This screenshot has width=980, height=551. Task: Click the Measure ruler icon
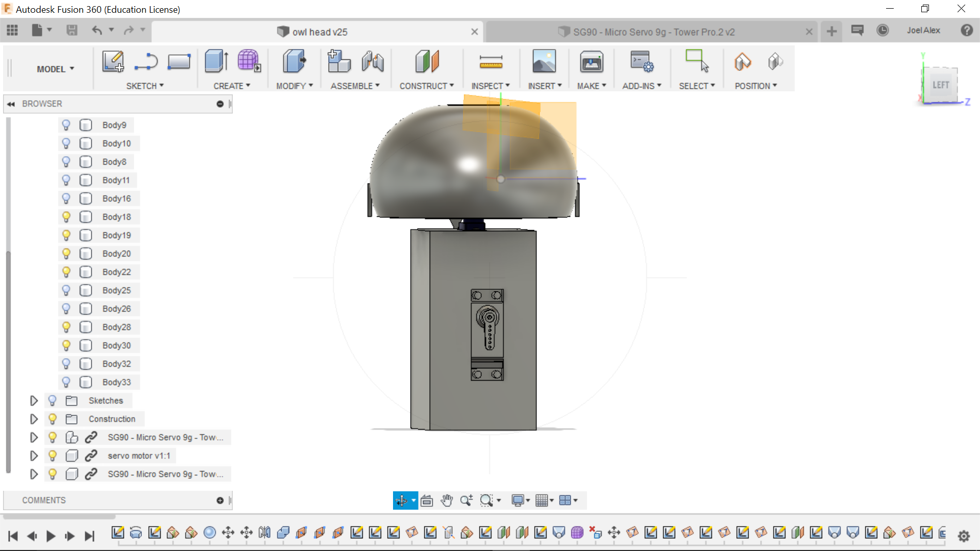pyautogui.click(x=491, y=62)
